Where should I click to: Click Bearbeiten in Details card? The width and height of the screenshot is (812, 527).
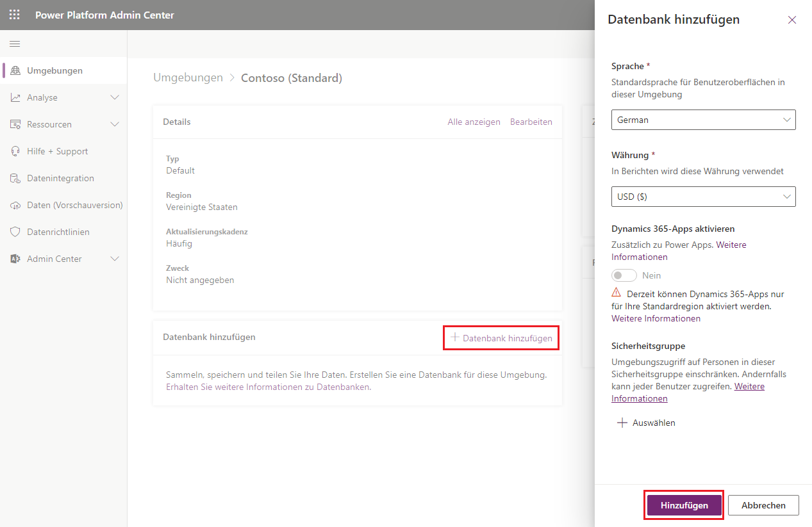(x=531, y=122)
